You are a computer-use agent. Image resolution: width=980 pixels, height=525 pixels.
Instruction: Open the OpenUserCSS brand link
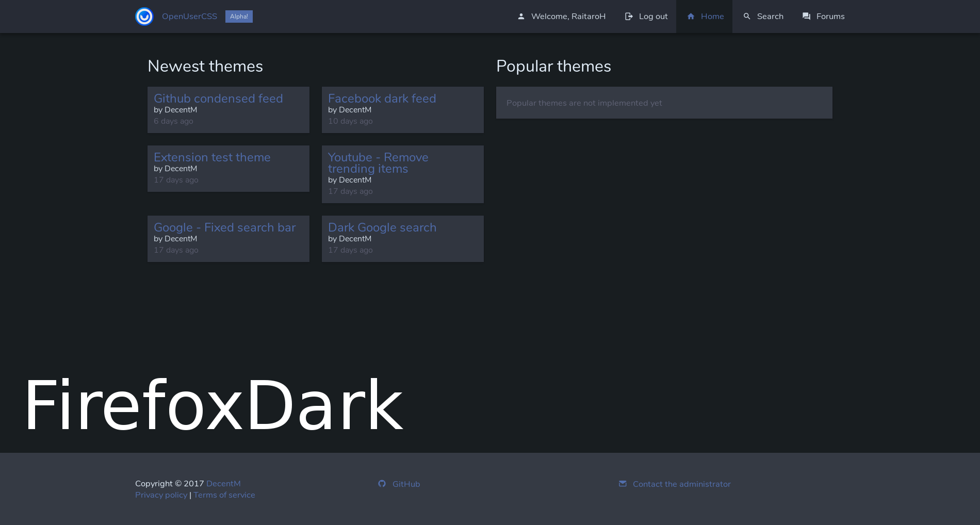coord(189,17)
